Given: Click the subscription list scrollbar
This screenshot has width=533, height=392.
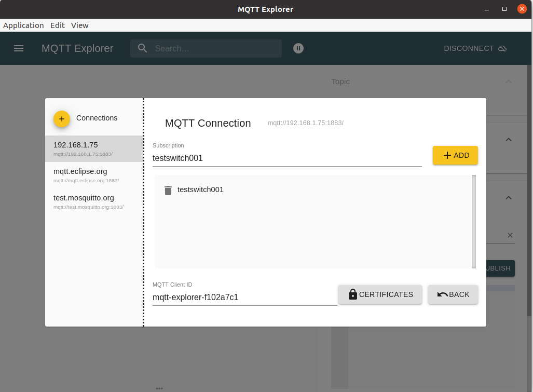Looking at the screenshot, I should click(474, 222).
